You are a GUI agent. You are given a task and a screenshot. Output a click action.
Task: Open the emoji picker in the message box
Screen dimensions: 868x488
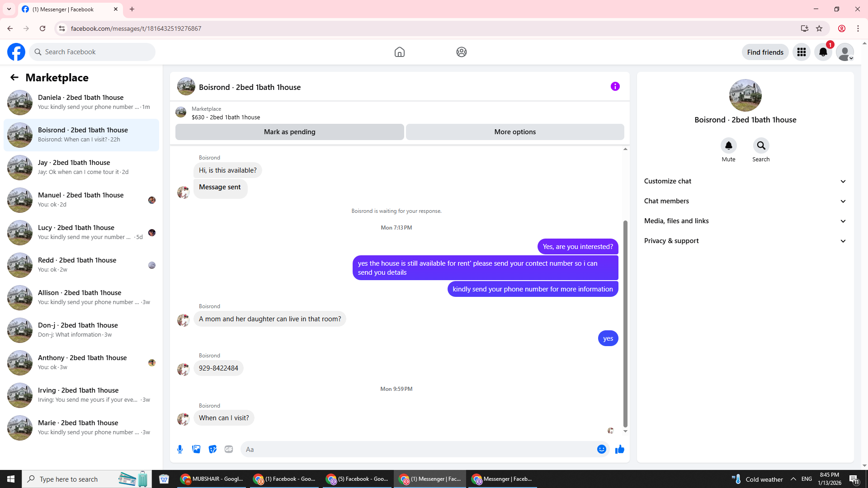click(601, 449)
